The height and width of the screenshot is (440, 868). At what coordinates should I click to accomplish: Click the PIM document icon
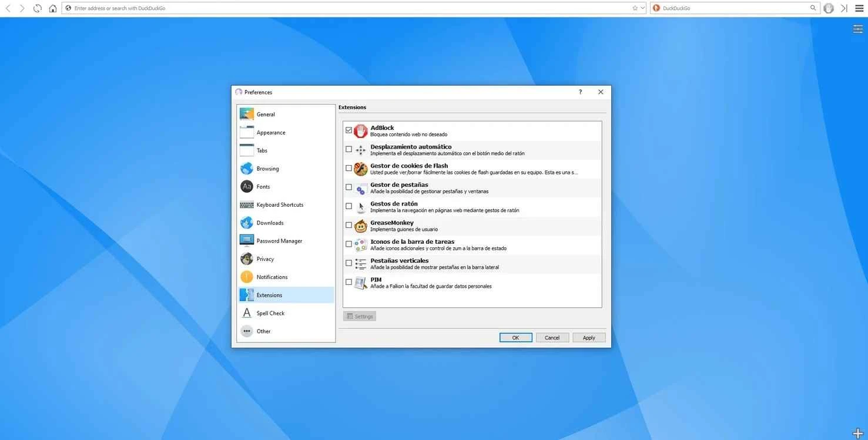coord(361,283)
